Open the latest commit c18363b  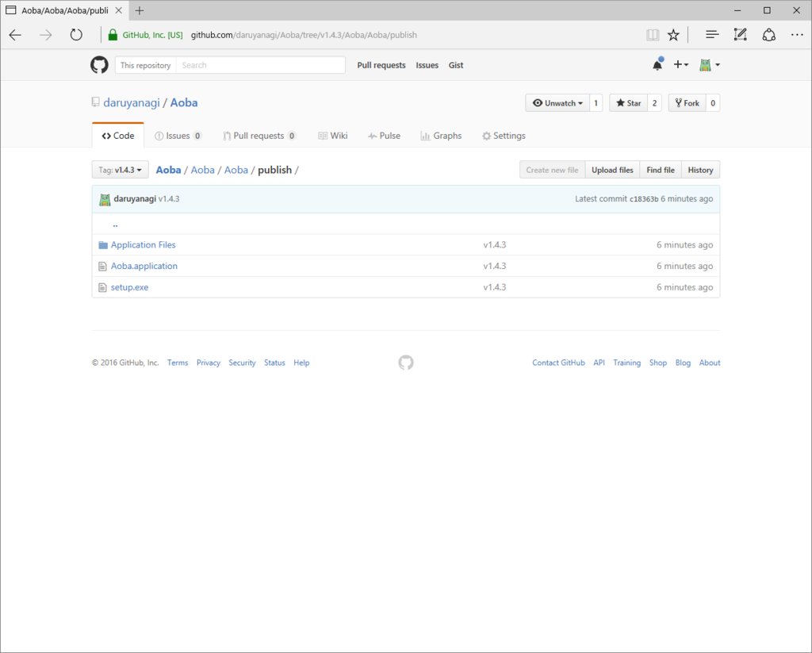(644, 199)
